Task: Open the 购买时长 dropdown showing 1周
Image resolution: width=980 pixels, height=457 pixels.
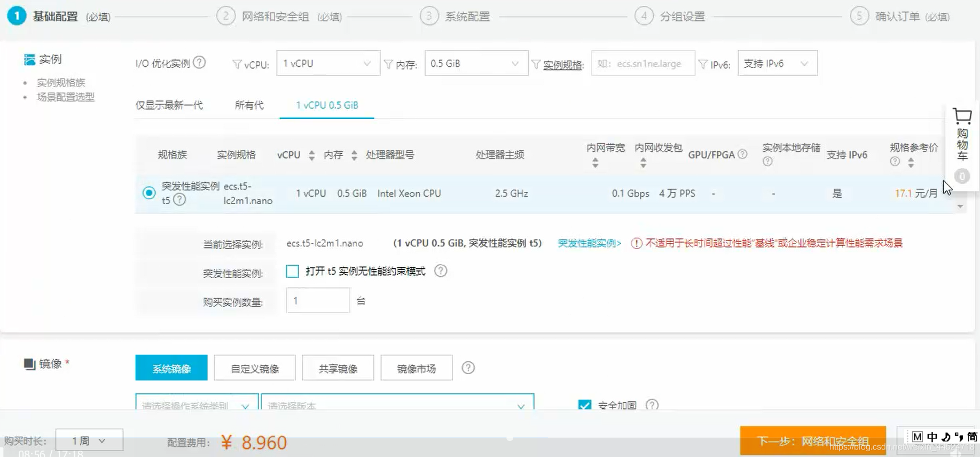Action: [x=89, y=440]
